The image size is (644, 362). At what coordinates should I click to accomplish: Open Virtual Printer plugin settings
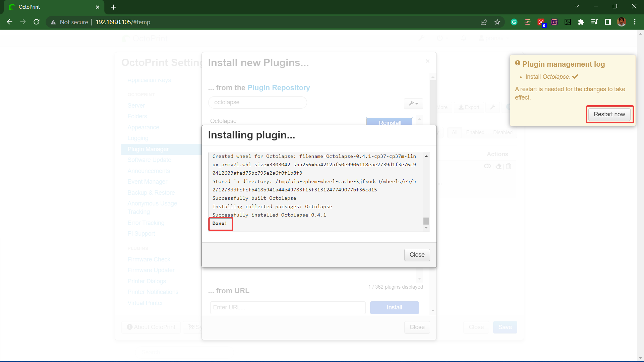[145, 303]
